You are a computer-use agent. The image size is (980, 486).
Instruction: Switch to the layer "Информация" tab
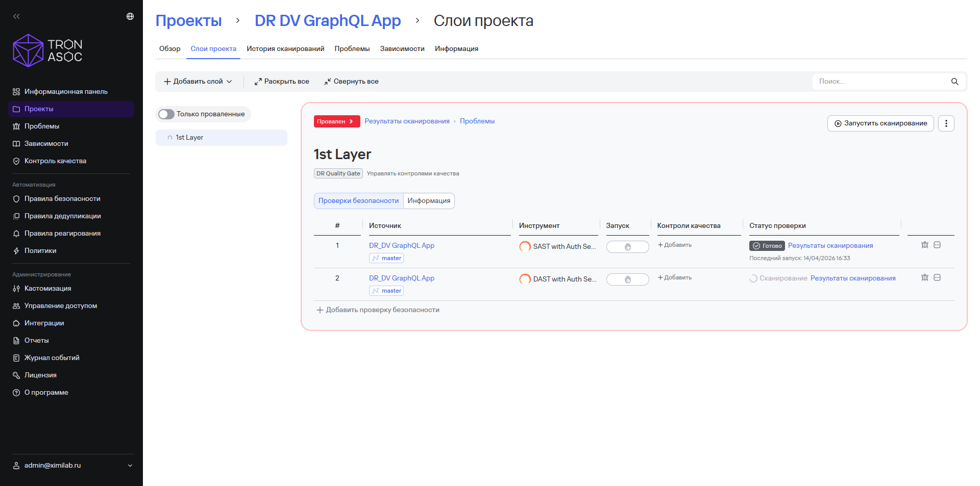point(429,201)
